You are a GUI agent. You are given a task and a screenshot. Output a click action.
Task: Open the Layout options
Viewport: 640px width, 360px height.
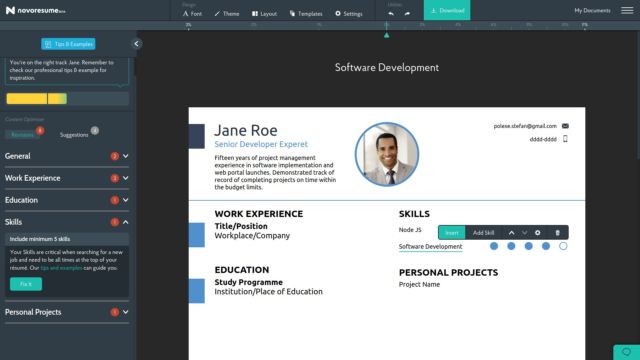[264, 13]
